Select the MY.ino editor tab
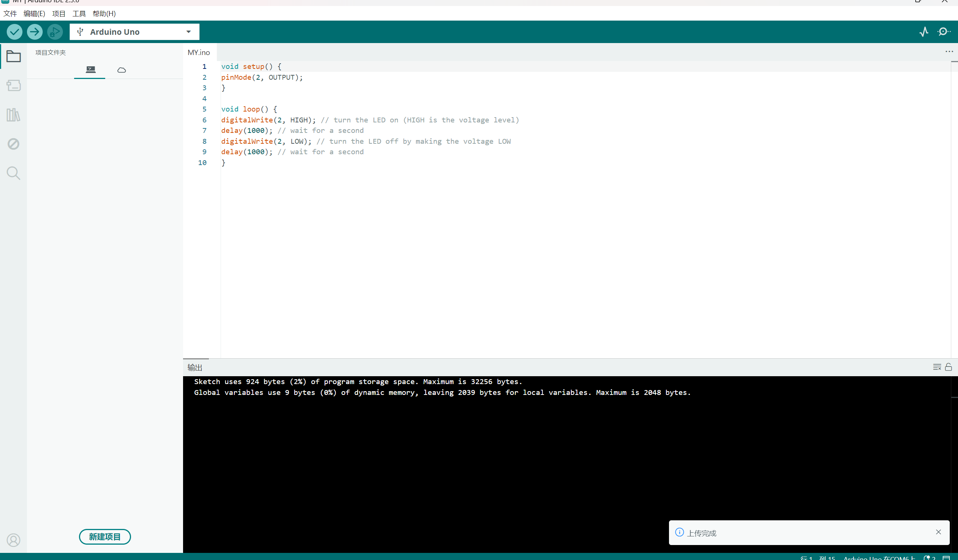Image resolution: width=958 pixels, height=560 pixels. click(199, 52)
